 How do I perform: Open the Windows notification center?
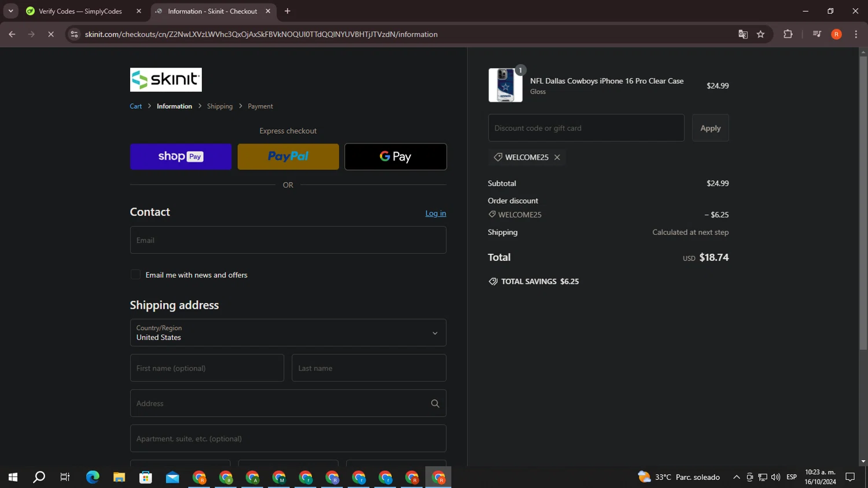[850, 477]
